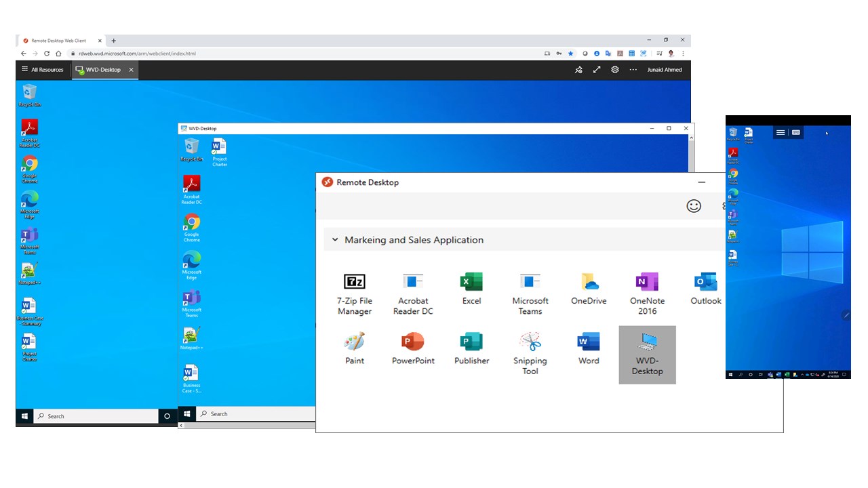The width and height of the screenshot is (868, 488).
Task: Close the WVD-Desktop session tab in web client
Action: [132, 70]
